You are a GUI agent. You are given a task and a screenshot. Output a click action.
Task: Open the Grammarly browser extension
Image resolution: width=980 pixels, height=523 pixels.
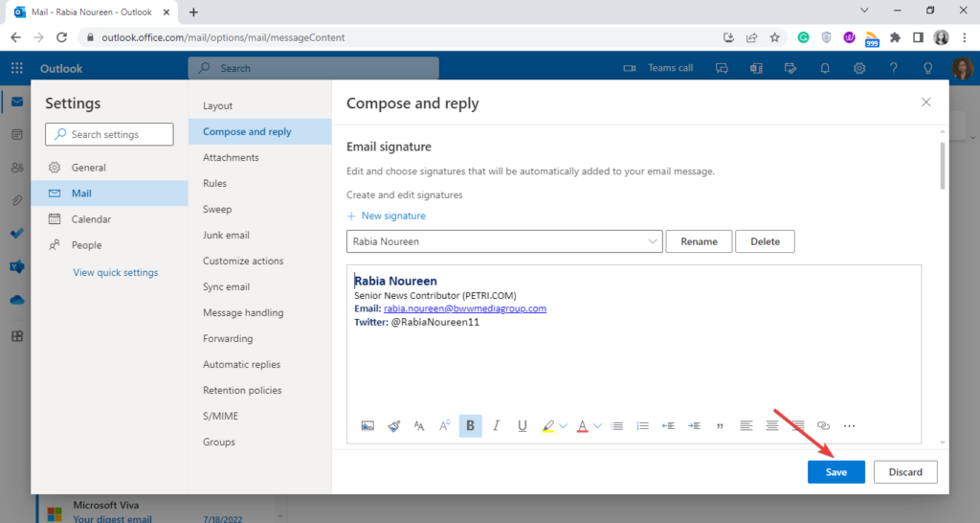[x=803, y=37]
